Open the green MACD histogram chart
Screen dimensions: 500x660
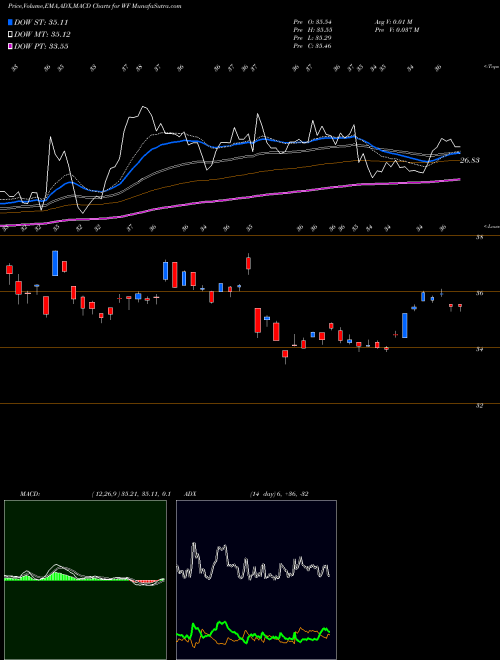85,580
